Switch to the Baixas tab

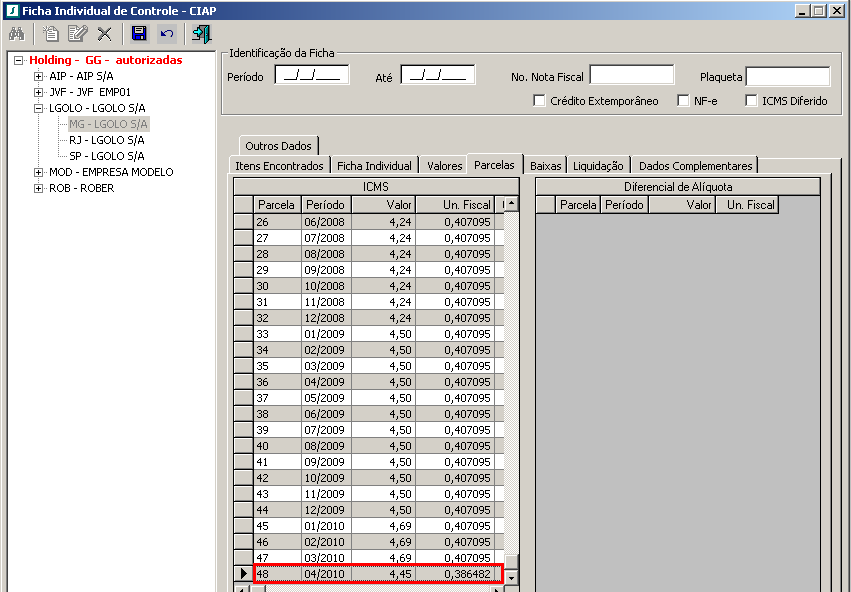coord(546,166)
